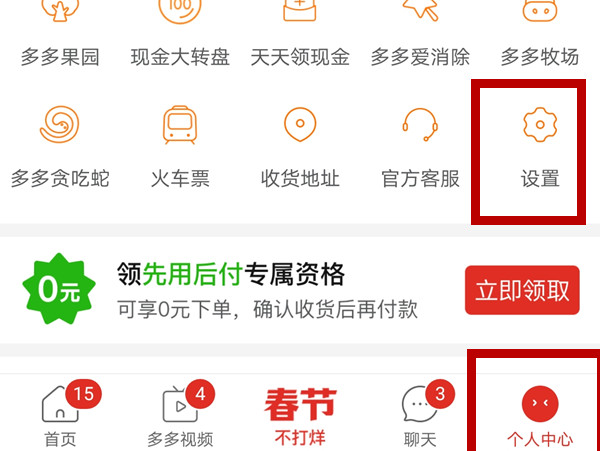This screenshot has width=600, height=451.
Task: Open the 多多贪吃蛇 snake game icon
Action: click(60, 124)
